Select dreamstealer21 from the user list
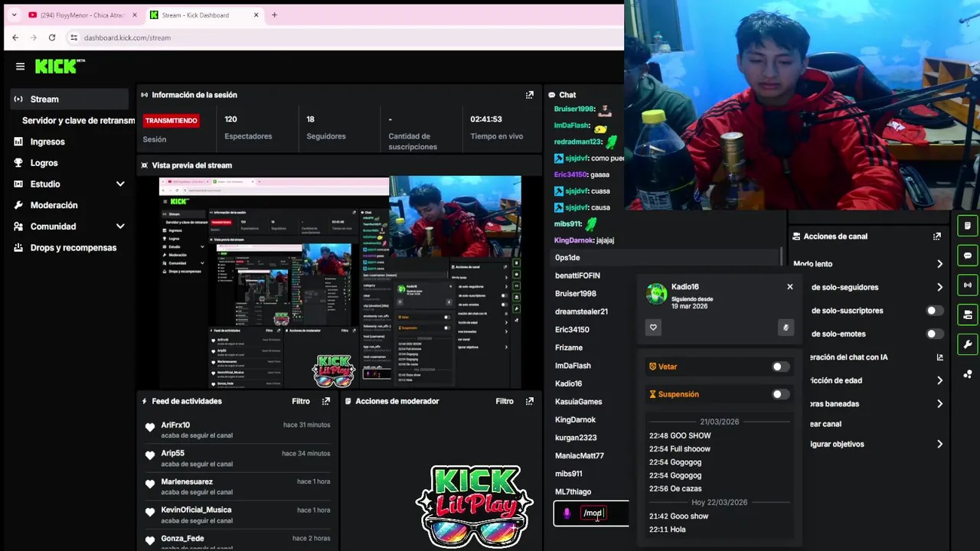 click(581, 311)
